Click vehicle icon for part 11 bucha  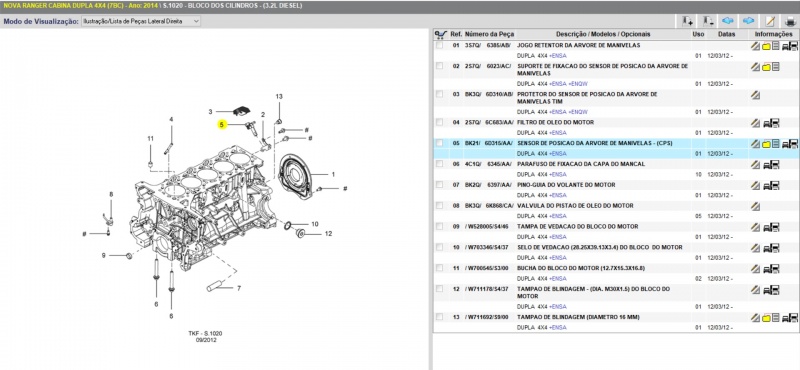[771, 269]
